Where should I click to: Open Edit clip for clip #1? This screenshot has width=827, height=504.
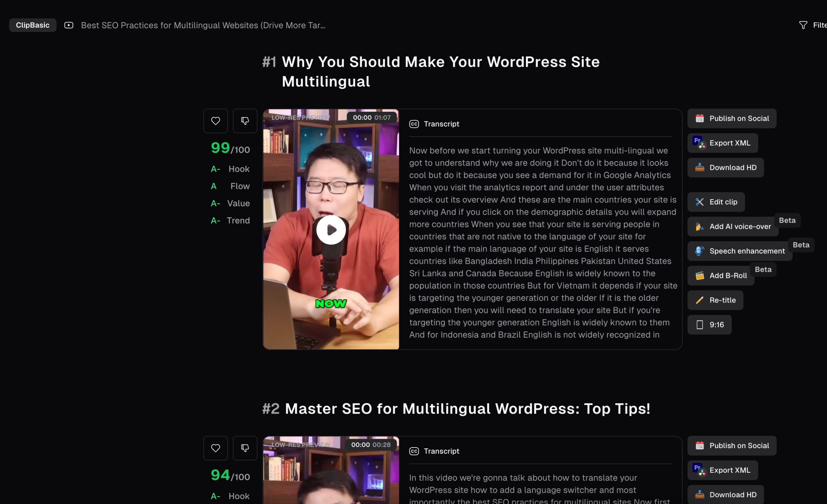[x=716, y=202]
